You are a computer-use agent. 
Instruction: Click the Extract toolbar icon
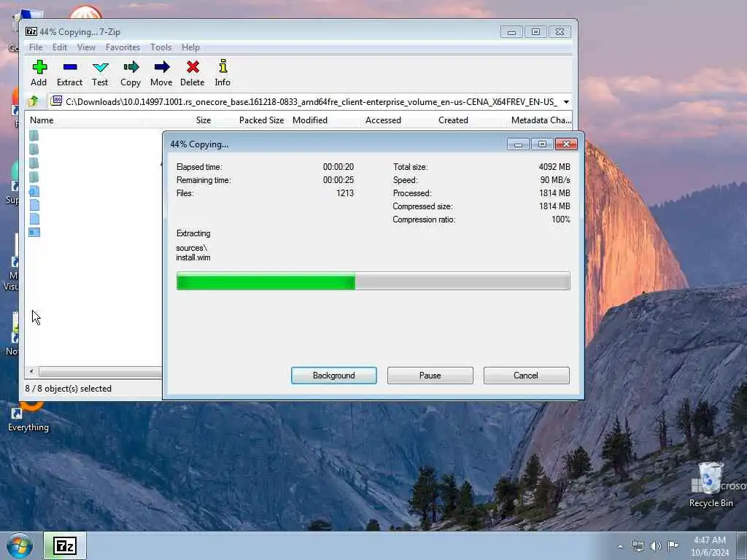(x=69, y=67)
